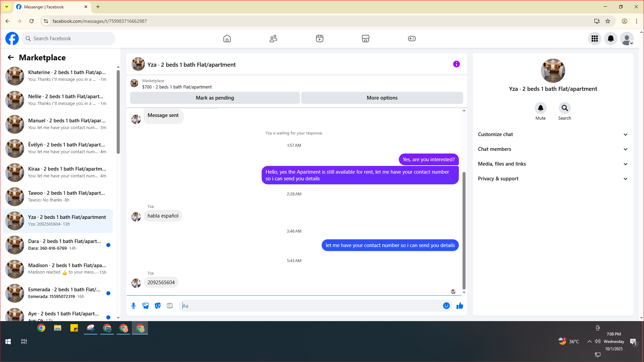The image size is (644, 362).
Task: Open the Facebook menu grid icon
Action: click(x=595, y=39)
